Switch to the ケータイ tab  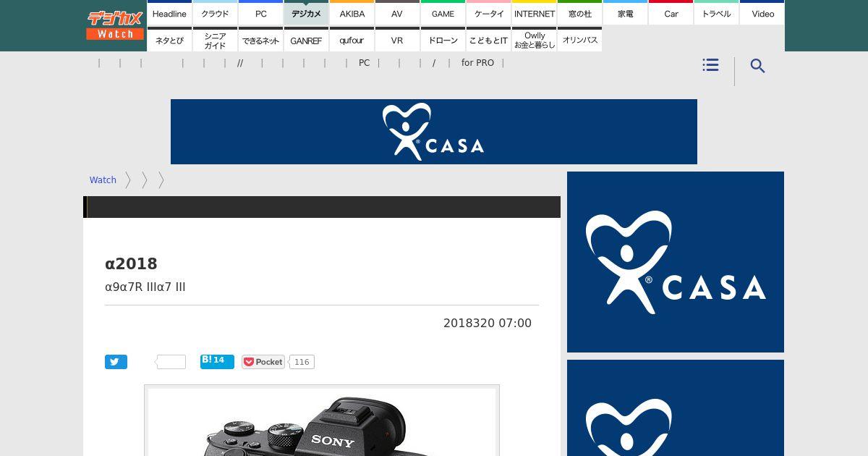(x=488, y=13)
